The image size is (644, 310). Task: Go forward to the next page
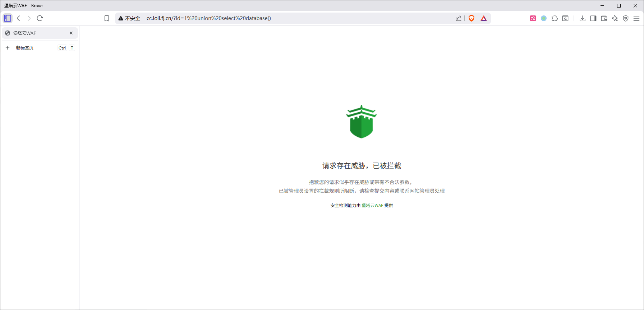tap(29, 18)
